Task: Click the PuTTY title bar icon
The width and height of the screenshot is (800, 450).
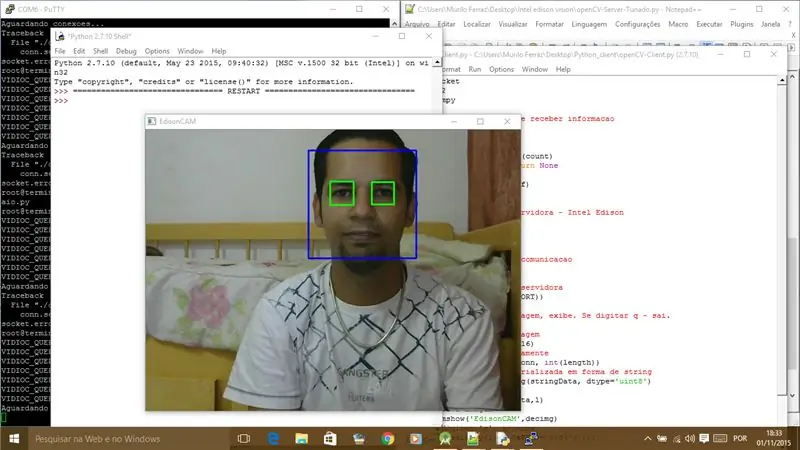Action: click(x=9, y=9)
